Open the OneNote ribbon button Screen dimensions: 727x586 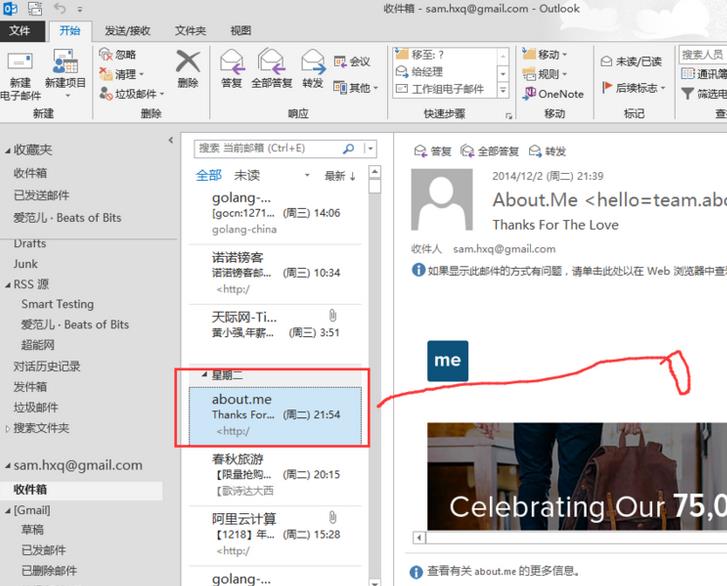click(553, 94)
